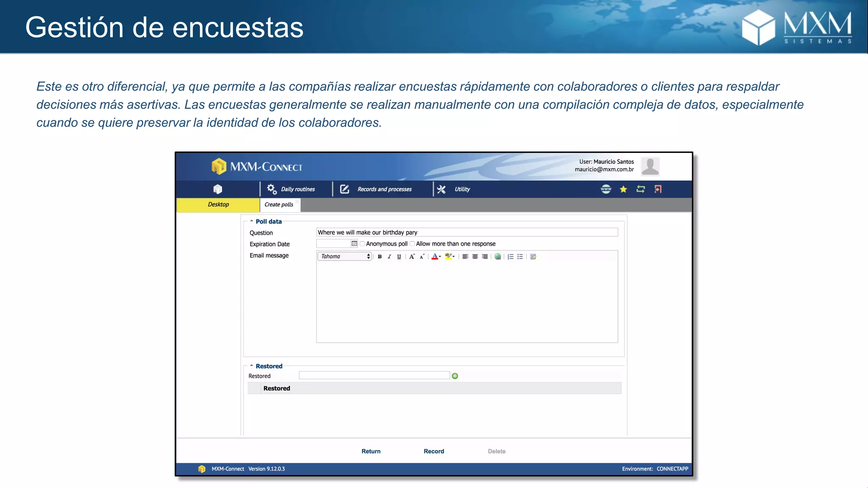Click the Record button
Screen dimensions: 868x488
[x=434, y=452]
